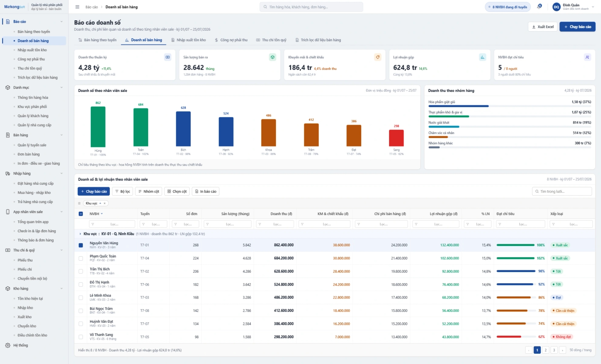601x364 pixels.
Task: Click the Lợi nhuận gộp chart icon
Action: [x=482, y=57]
